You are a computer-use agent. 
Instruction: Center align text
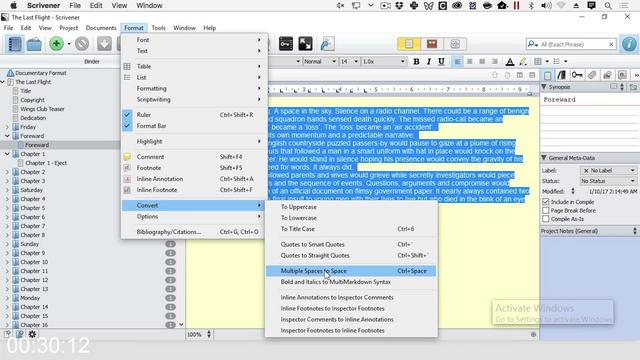(x=470, y=62)
